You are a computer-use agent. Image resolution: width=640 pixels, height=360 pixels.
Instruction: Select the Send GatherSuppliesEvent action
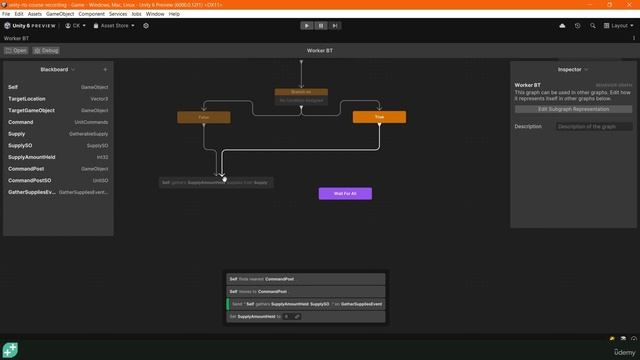pyautogui.click(x=306, y=304)
